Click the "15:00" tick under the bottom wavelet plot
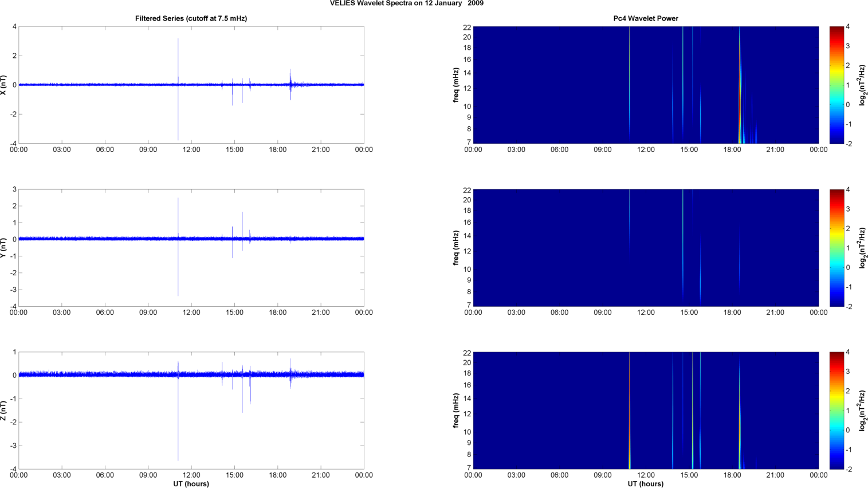Screen dimensions: 868x488 click(x=689, y=475)
